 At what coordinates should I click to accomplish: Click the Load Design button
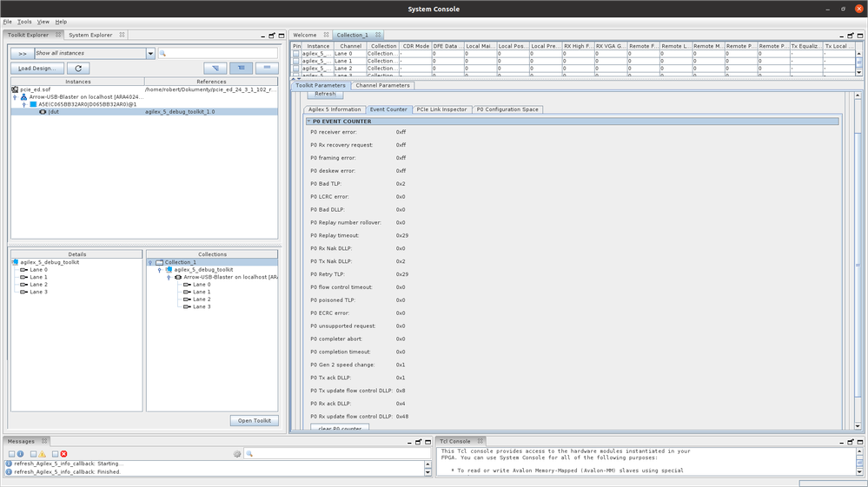coord(36,69)
